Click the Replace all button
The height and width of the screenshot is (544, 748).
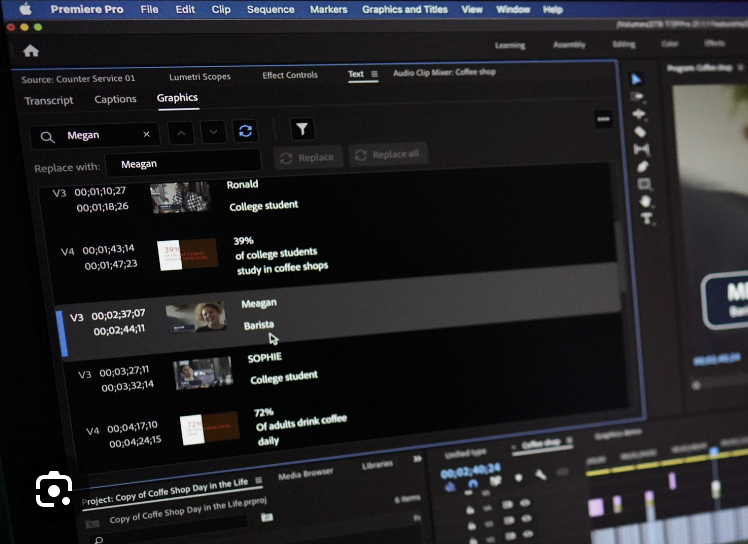[387, 155]
